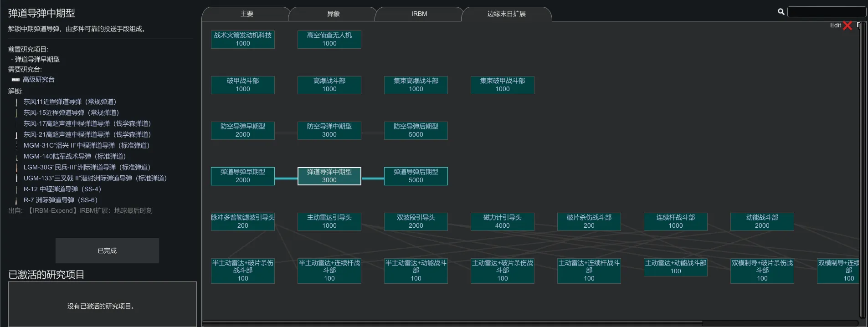Image resolution: width=868 pixels, height=327 pixels.
Task: Click the 已完成 button
Action: [107, 250]
